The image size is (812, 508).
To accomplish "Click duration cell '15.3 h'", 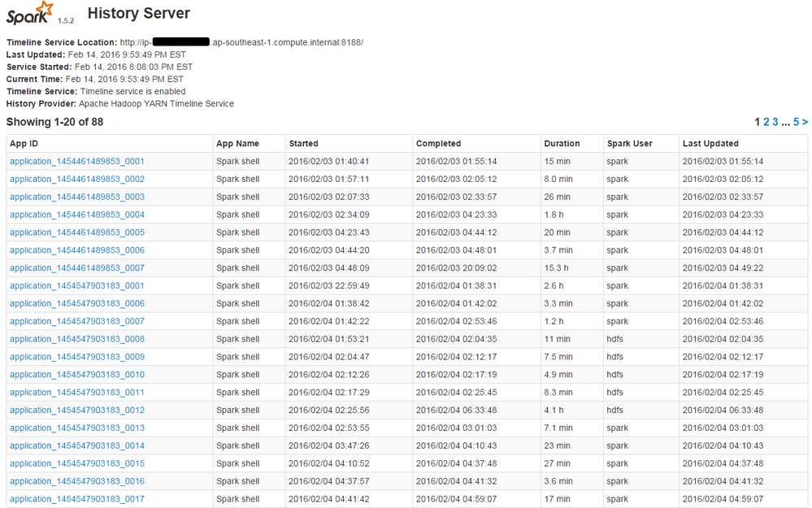I will (556, 267).
